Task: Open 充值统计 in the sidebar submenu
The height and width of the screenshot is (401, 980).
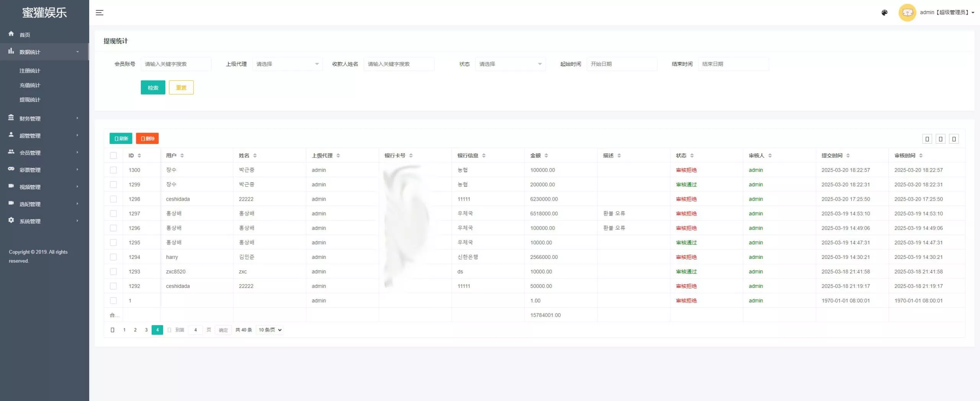Action: (x=30, y=85)
